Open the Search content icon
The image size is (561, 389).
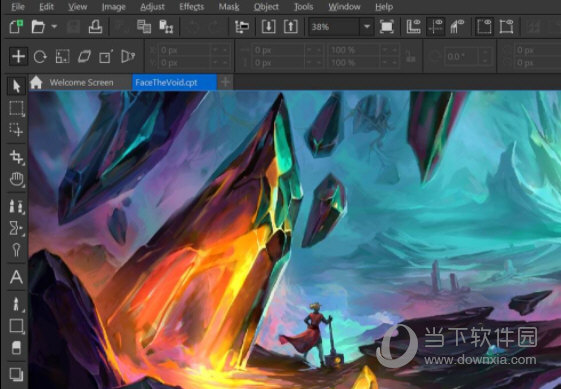click(242, 27)
